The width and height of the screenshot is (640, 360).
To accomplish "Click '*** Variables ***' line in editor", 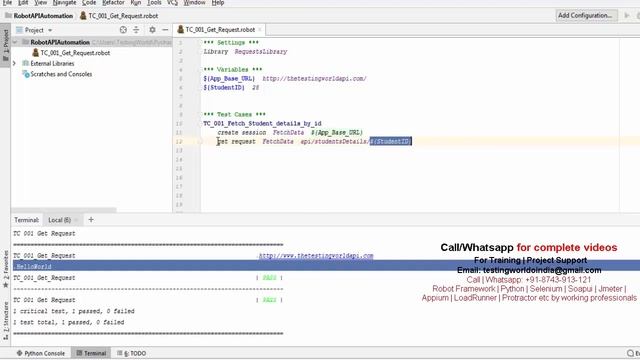I will [x=233, y=69].
